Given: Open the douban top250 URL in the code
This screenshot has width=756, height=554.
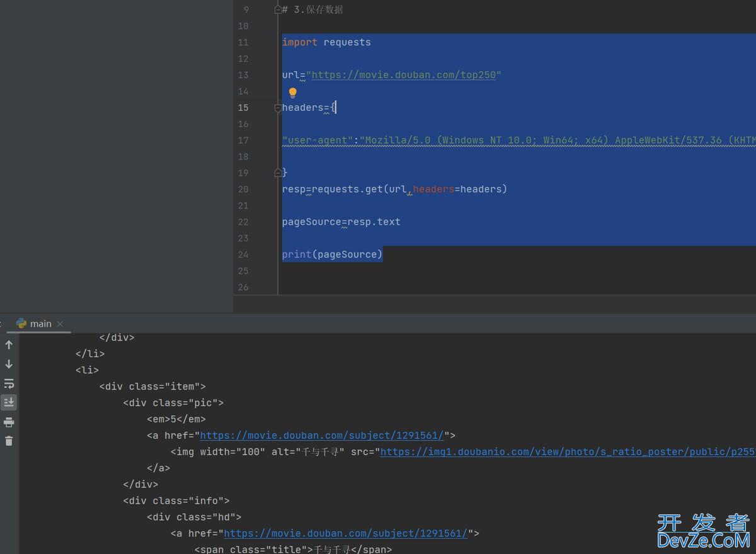Looking at the screenshot, I should click(x=403, y=75).
